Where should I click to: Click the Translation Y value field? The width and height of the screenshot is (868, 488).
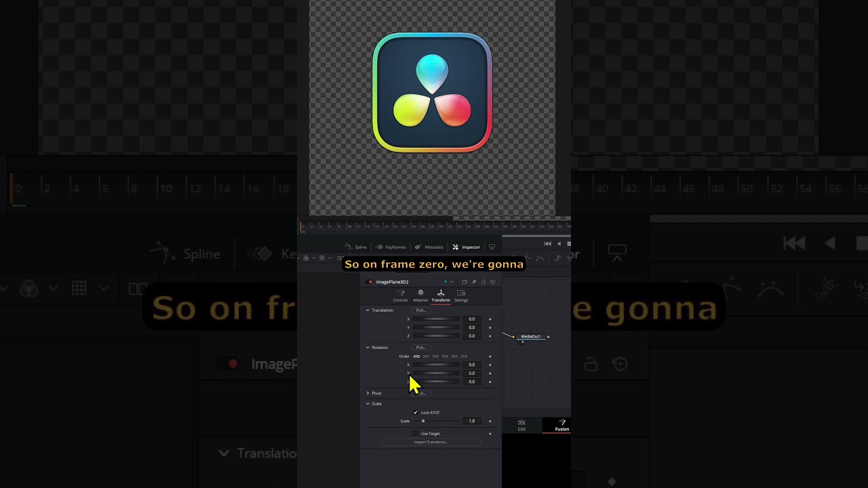click(x=472, y=327)
